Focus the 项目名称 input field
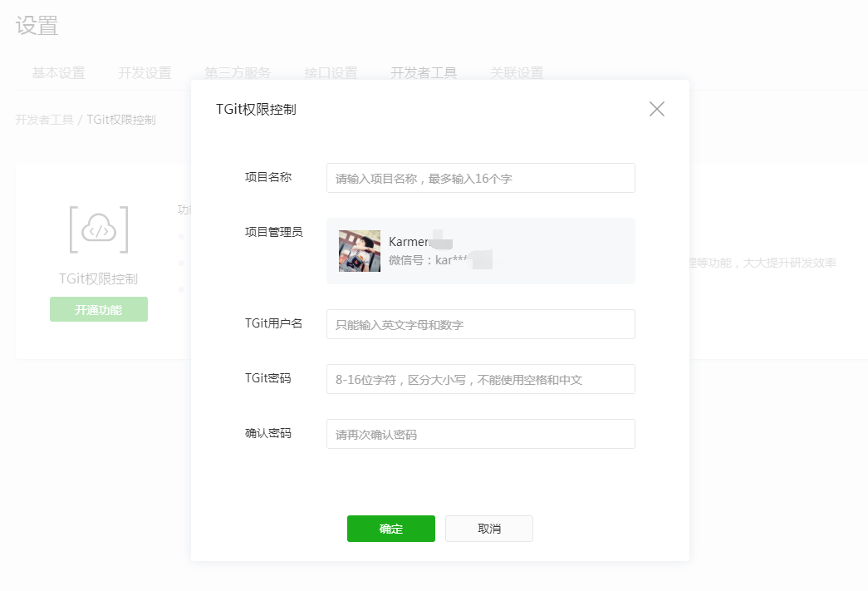The image size is (868, 591). (480, 178)
